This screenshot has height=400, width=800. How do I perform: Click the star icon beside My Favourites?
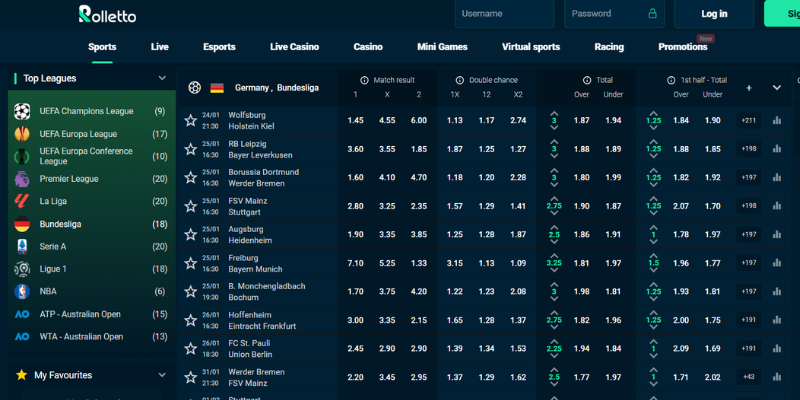(21, 375)
